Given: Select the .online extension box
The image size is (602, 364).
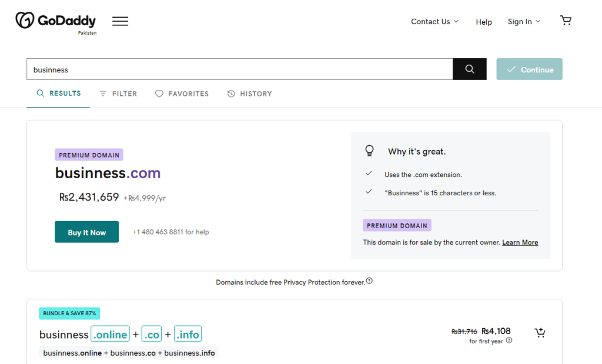Looking at the screenshot, I should (110, 334).
